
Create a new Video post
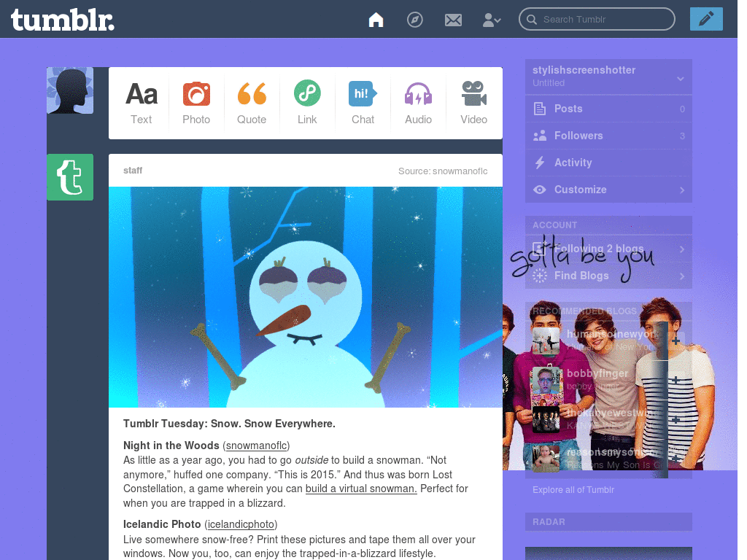click(473, 104)
